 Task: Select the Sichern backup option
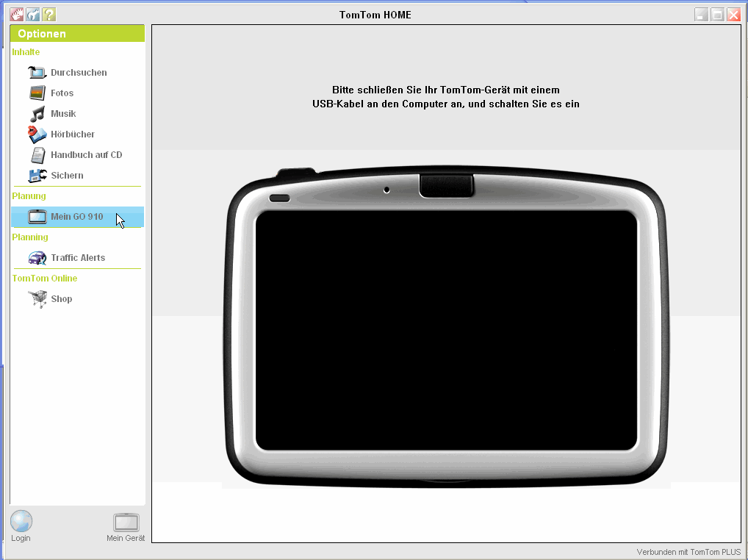66,176
